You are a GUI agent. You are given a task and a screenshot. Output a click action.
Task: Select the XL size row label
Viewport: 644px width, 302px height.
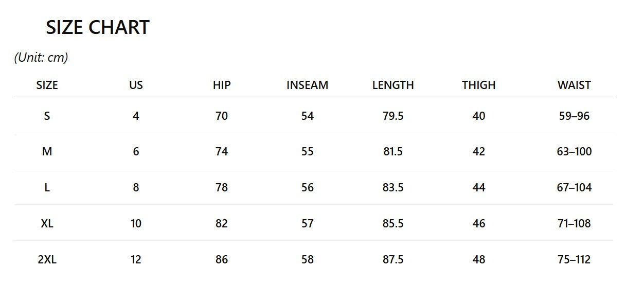(47, 224)
